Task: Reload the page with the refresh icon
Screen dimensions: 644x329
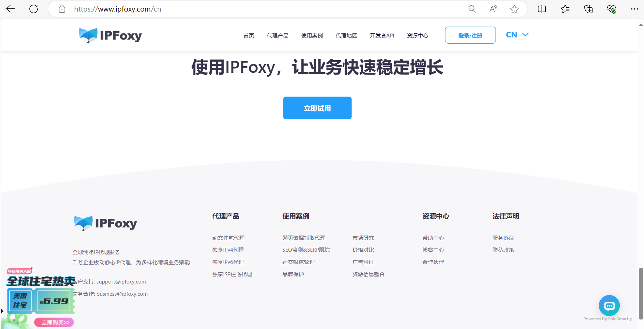Action: click(x=34, y=9)
